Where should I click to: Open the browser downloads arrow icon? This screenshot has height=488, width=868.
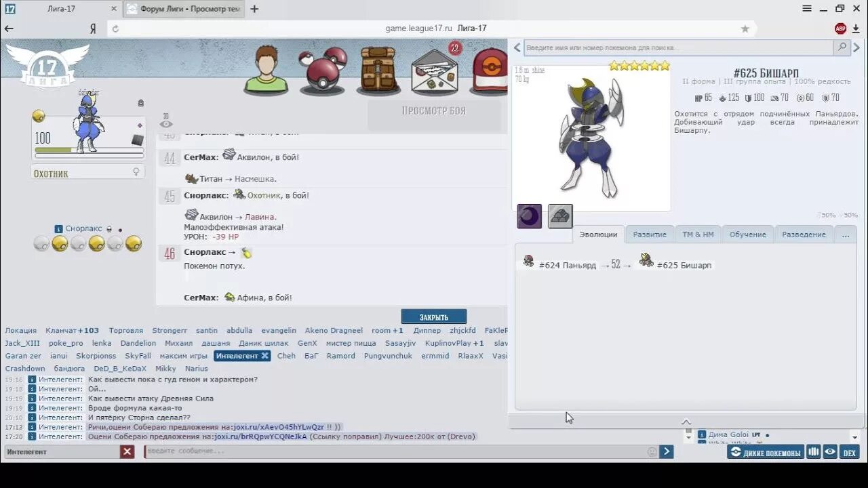pos(856,28)
